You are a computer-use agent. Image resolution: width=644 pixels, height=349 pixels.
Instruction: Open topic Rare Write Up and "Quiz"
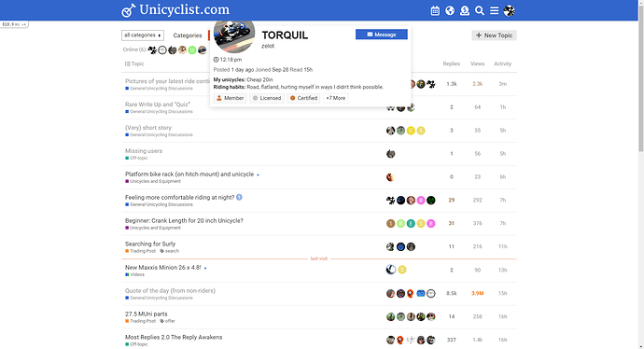click(x=158, y=105)
